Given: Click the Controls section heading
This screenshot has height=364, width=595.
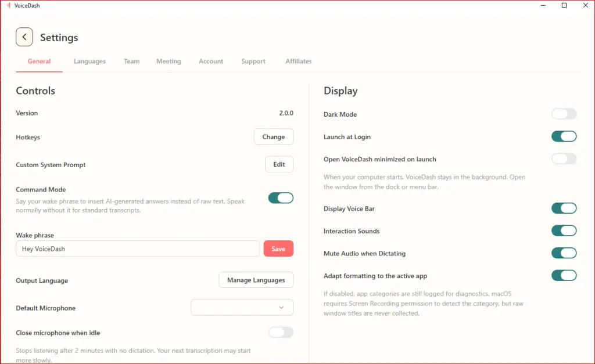Looking at the screenshot, I should [x=35, y=91].
